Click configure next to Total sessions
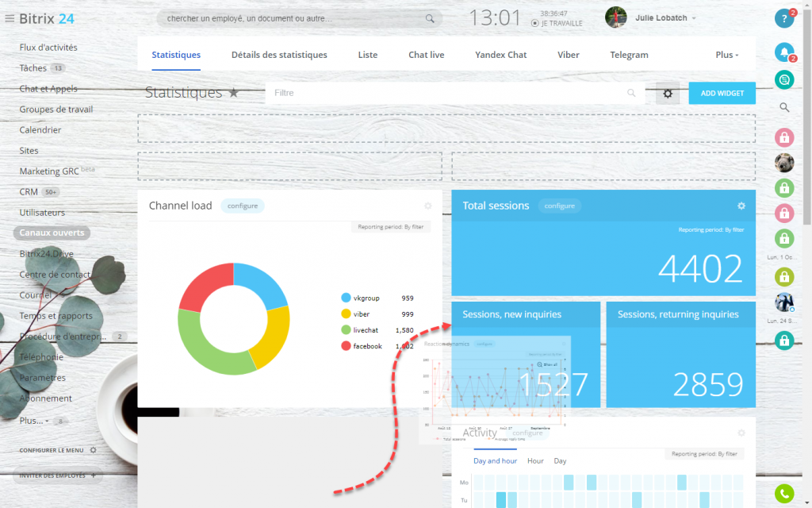 tap(559, 206)
